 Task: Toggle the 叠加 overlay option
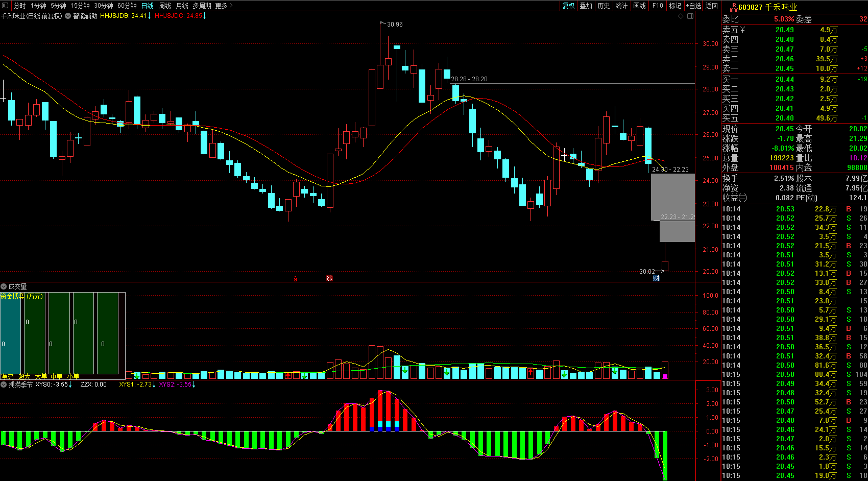pyautogui.click(x=586, y=6)
